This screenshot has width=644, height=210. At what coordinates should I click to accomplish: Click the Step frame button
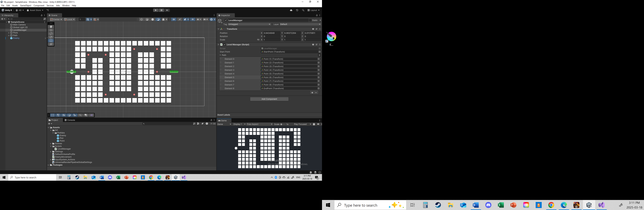pos(167,10)
